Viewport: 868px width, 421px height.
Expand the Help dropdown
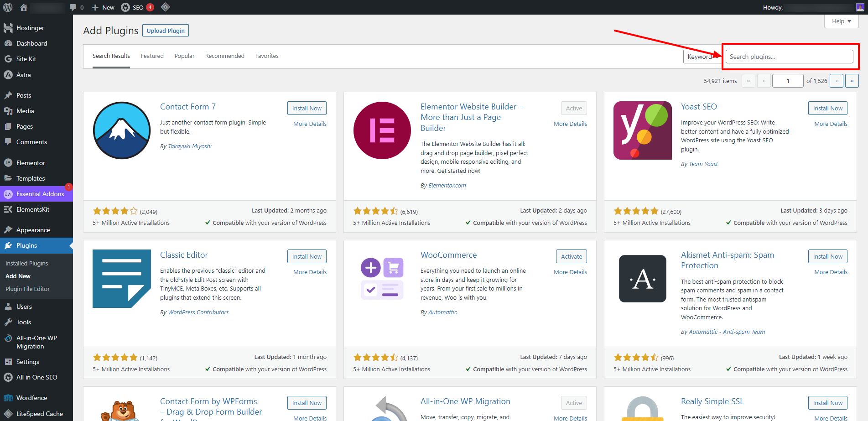pos(841,21)
